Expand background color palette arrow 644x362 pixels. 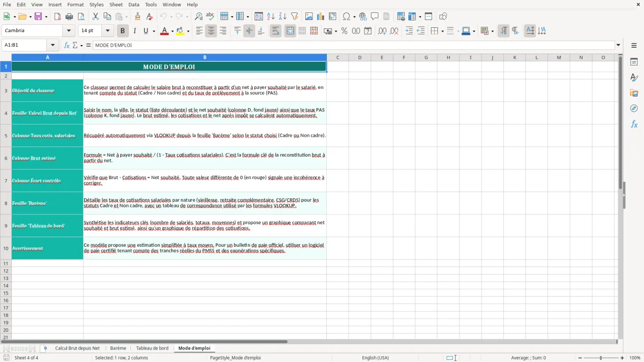188,31
